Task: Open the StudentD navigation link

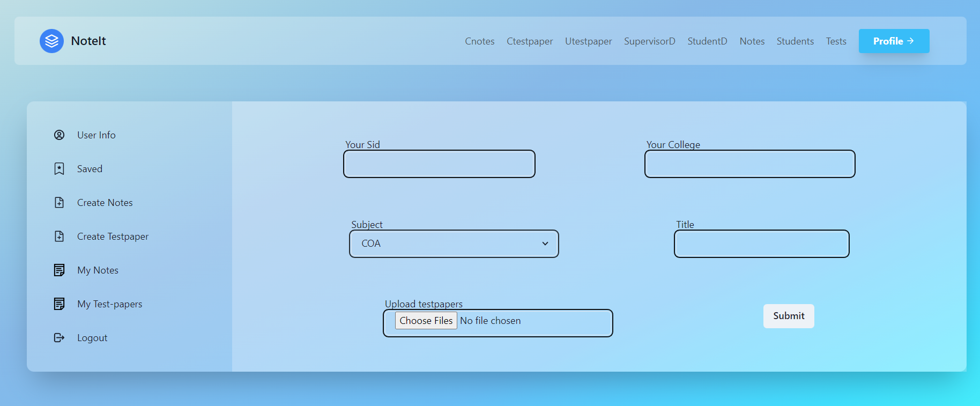Action: pyautogui.click(x=708, y=41)
